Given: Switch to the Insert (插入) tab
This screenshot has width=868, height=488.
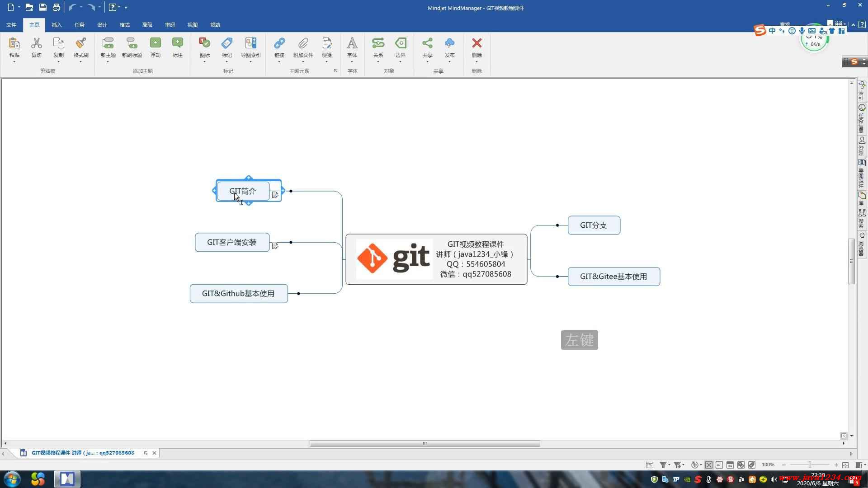Looking at the screenshot, I should 57,25.
